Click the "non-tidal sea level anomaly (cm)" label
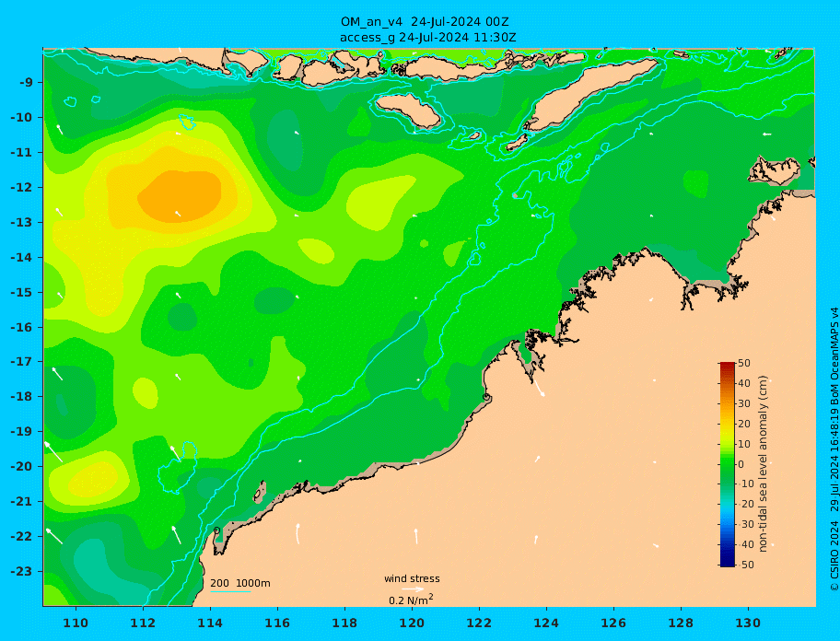The width and height of the screenshot is (840, 641). coord(764,464)
